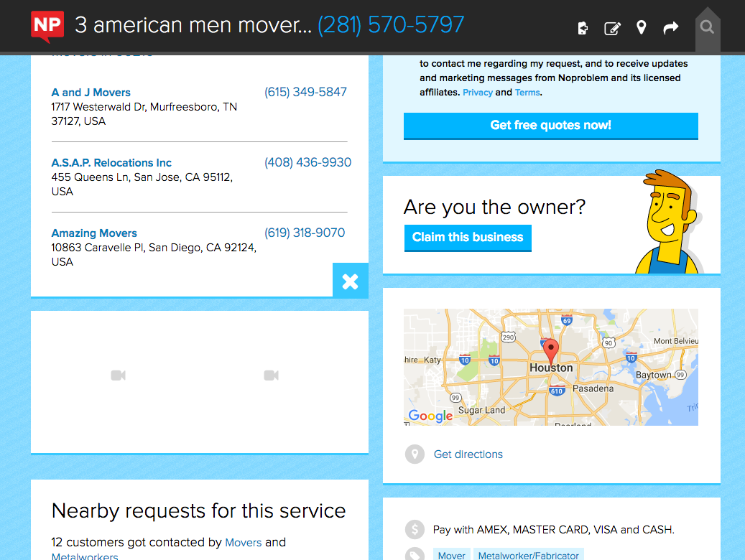The image size is (745, 560).
Task: Click the dollar sign payment icon
Action: pos(415,530)
